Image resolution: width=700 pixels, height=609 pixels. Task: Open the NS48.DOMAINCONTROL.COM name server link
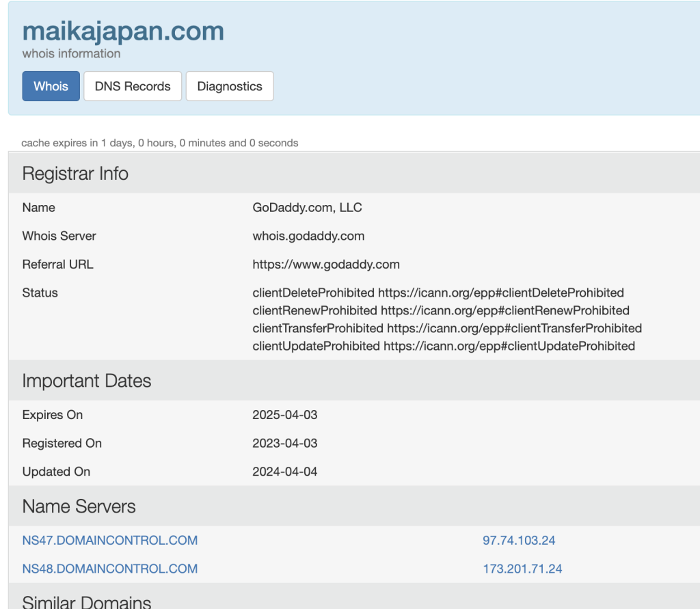[109, 569]
